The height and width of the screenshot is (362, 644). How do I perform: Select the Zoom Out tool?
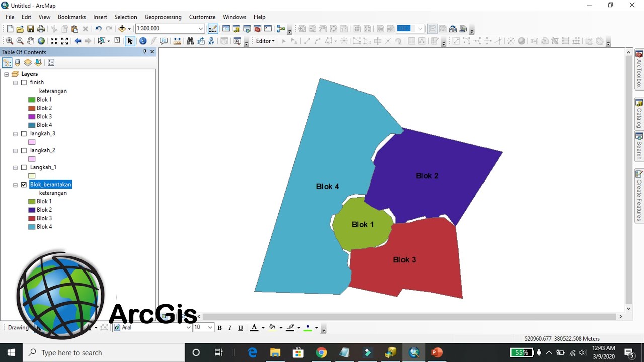click(x=20, y=41)
